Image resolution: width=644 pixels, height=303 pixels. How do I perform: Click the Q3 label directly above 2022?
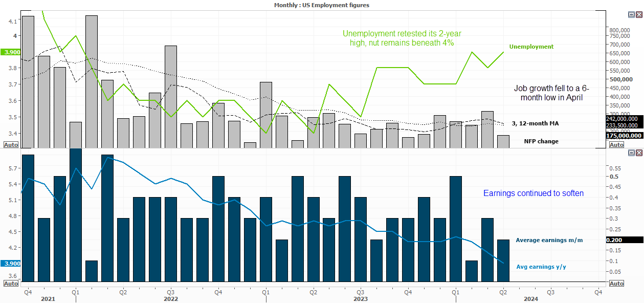click(171, 292)
